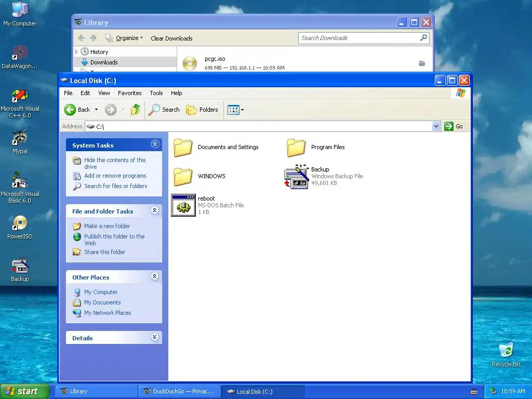Go to My Computer in Other Places
The width and height of the screenshot is (532, 399).
pos(101,292)
